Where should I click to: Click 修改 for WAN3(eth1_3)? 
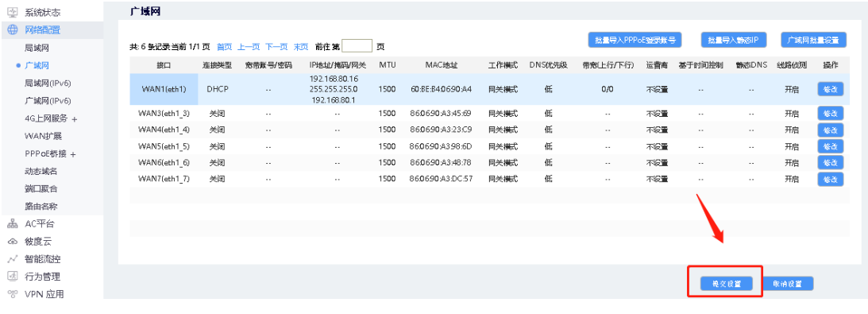tap(831, 114)
